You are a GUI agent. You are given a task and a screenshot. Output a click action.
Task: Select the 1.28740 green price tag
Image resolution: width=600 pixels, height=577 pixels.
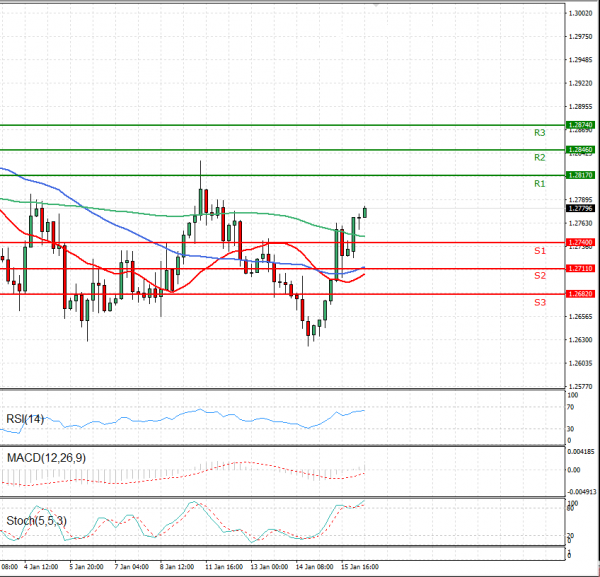click(580, 125)
